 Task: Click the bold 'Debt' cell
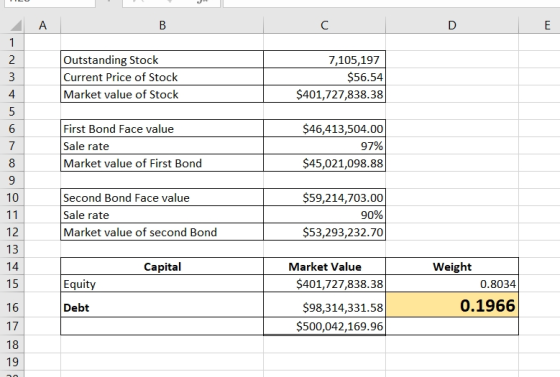point(162,305)
